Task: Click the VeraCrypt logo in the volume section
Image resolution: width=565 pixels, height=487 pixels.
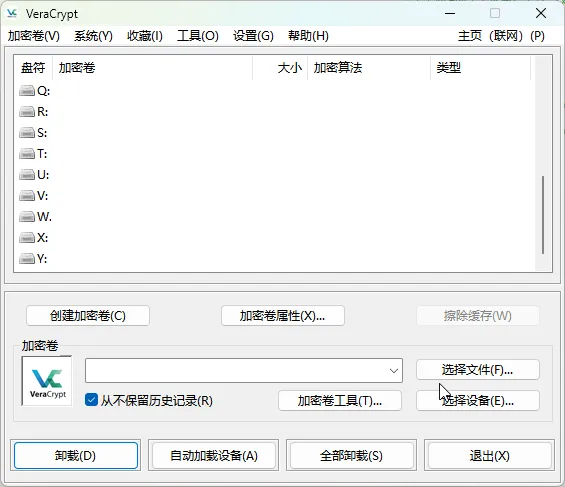Action: [x=47, y=381]
